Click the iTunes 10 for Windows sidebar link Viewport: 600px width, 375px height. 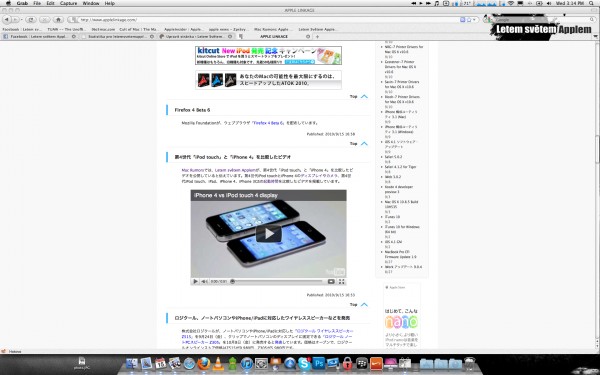(402, 229)
